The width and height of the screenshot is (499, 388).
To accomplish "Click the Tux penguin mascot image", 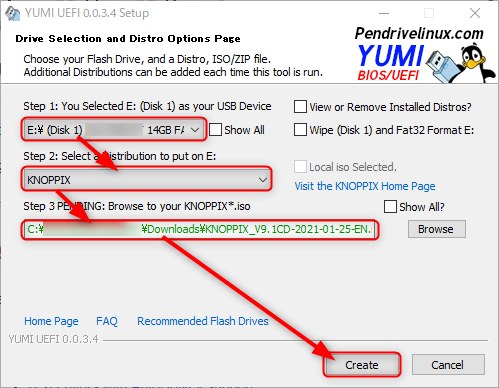I will click(x=477, y=62).
